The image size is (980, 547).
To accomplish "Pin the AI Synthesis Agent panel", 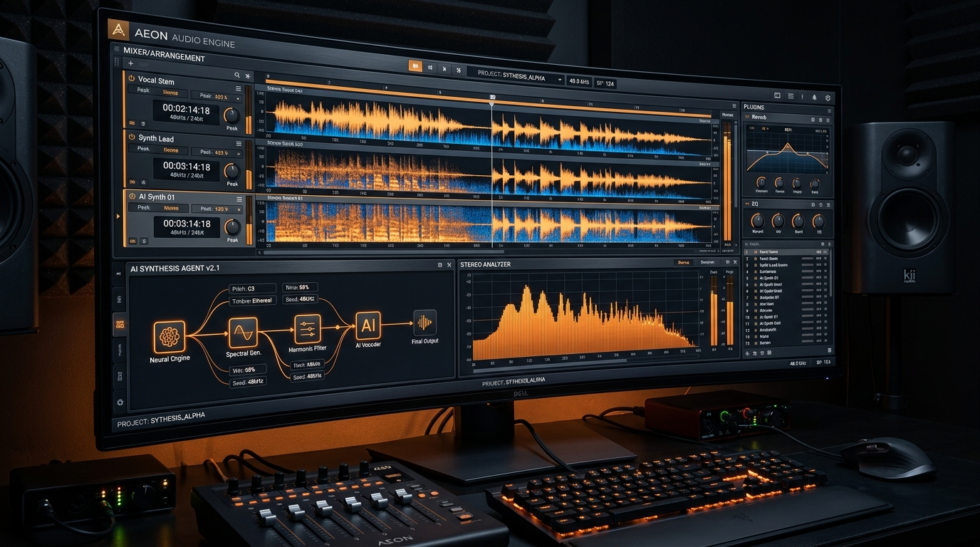I will point(439,265).
